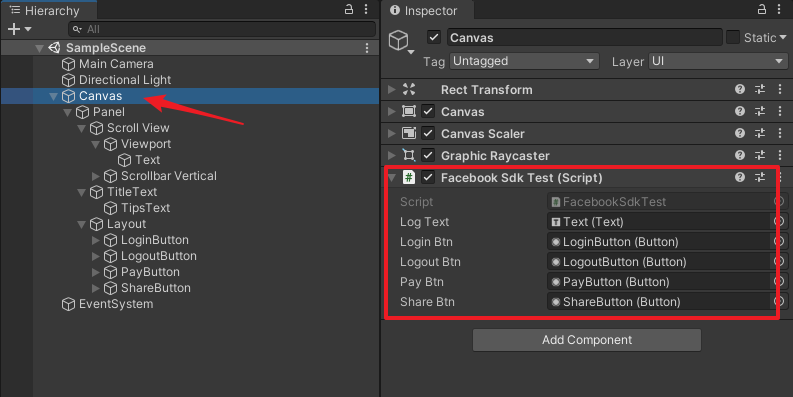Open Graphic Raycaster preset settings icon
Image resolution: width=793 pixels, height=397 pixels.
coord(760,155)
